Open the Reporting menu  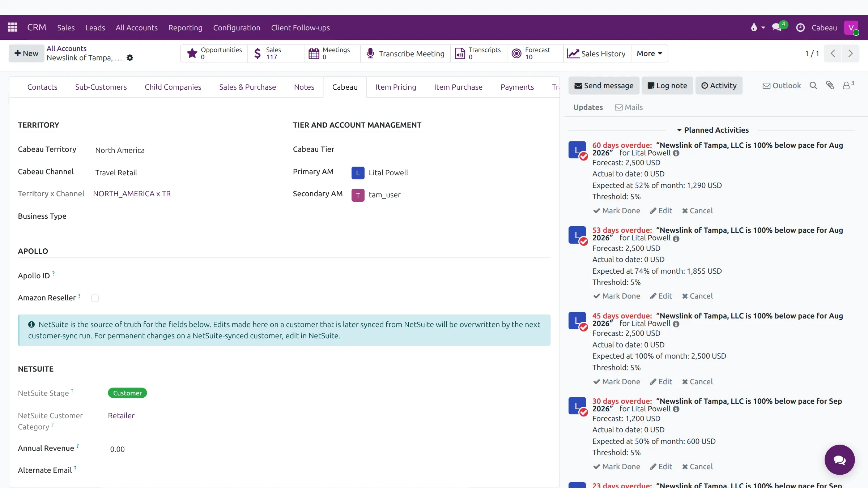[185, 28]
